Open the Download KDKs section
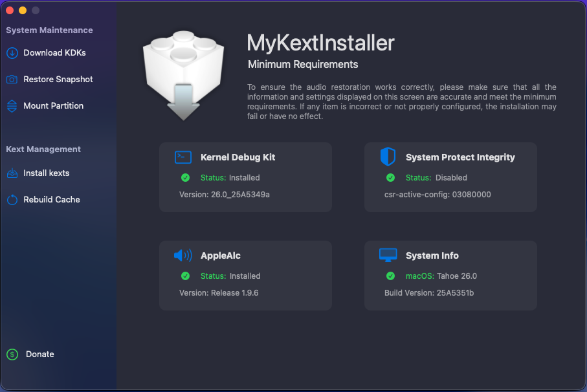 pos(54,53)
